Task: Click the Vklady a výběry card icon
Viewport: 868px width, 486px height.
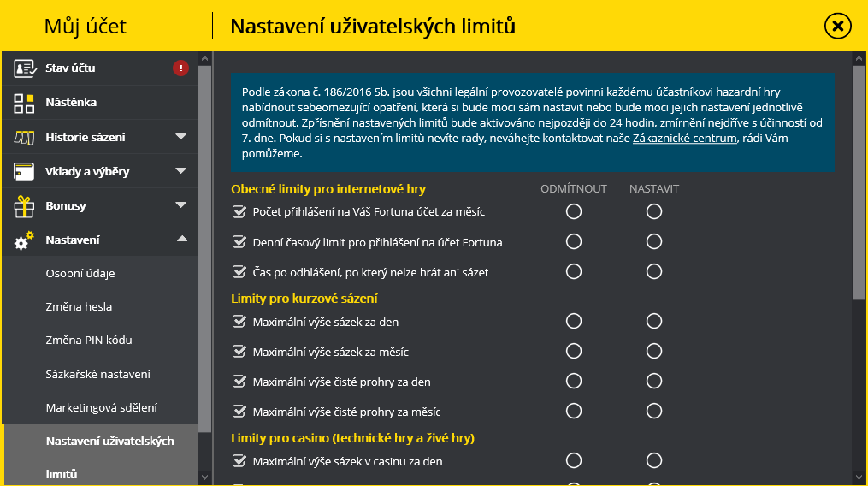Action: tap(24, 172)
